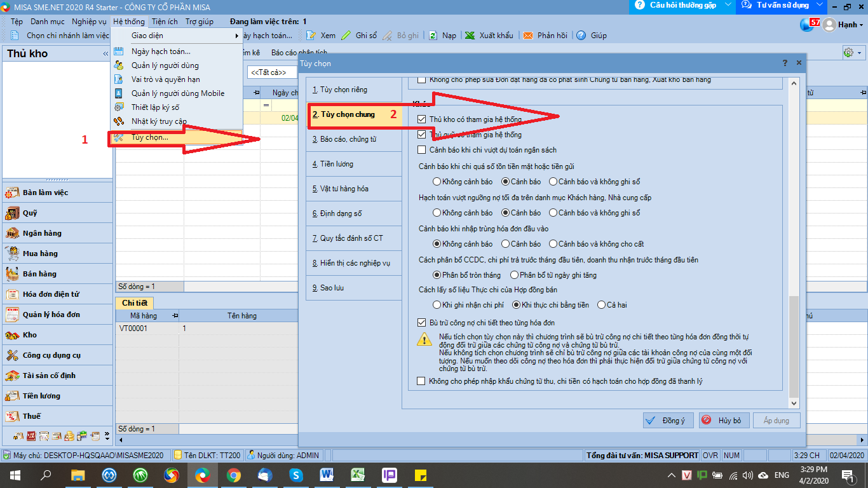Open the Ngân hàng module
This screenshot has width=868, height=488.
pyautogui.click(x=57, y=233)
